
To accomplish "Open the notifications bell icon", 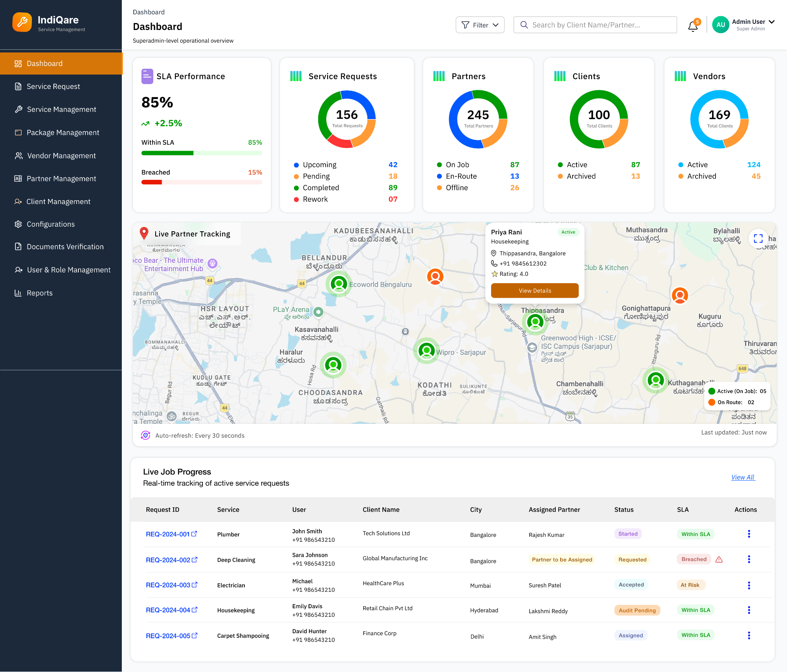I will click(693, 26).
